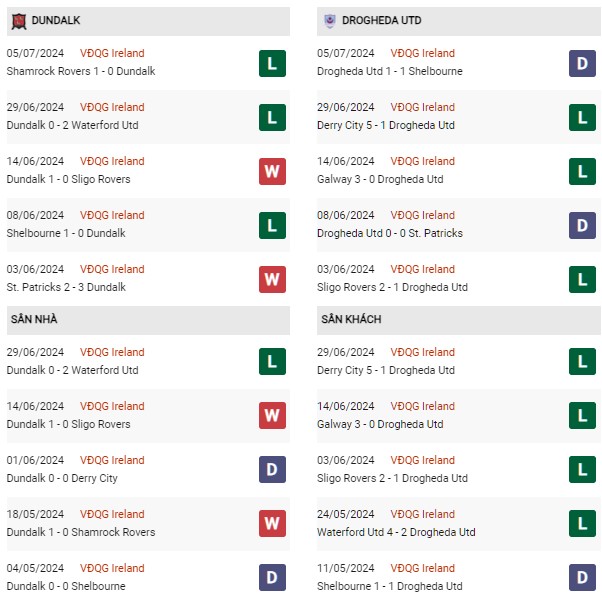This screenshot has height=598, width=602.
Task: Select the SÂN NHÀ section header
Action: (x=36, y=319)
